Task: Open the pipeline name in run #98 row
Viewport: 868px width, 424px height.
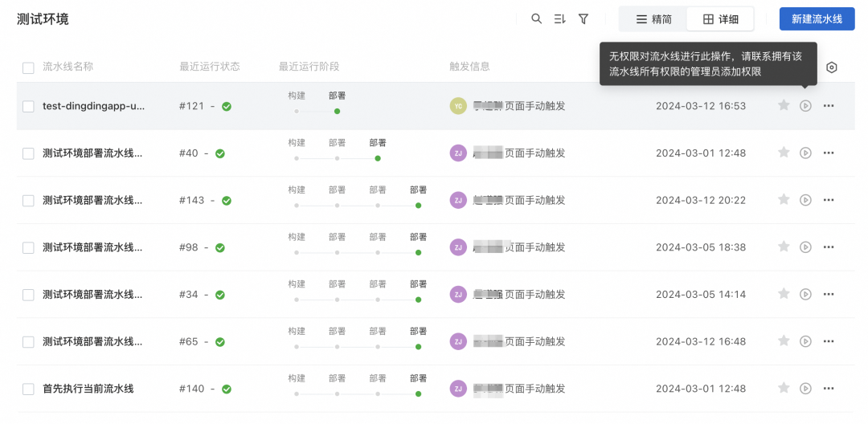Action: pos(92,247)
